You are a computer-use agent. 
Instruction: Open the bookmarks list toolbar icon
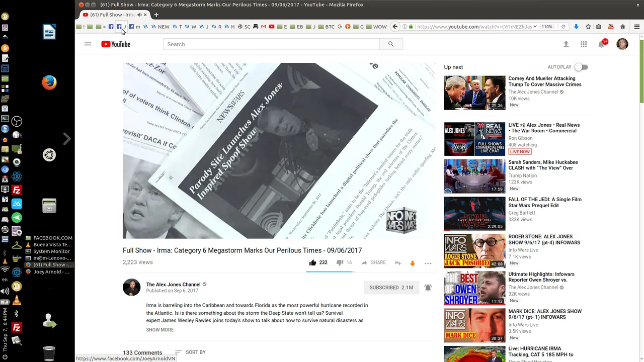tap(599, 27)
